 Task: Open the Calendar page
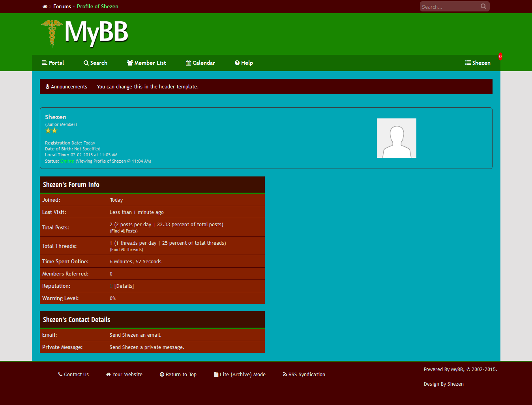point(200,63)
